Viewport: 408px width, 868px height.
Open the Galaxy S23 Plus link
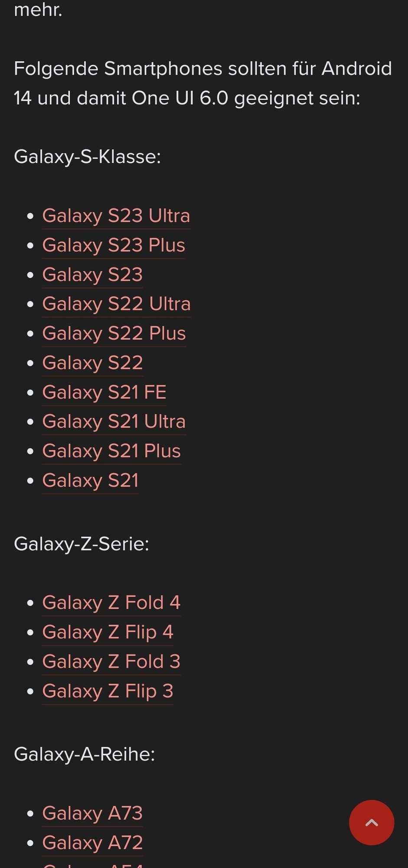coord(114,245)
